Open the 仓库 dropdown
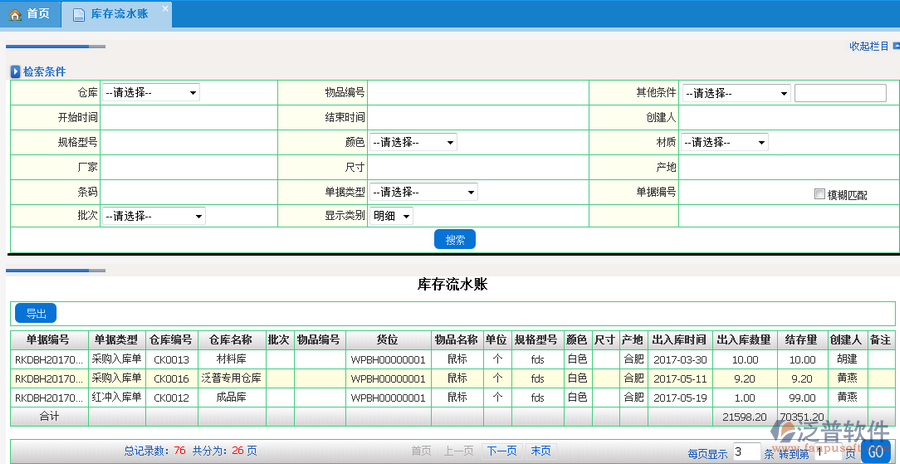Screen dimensions: 900x464 coord(151,93)
